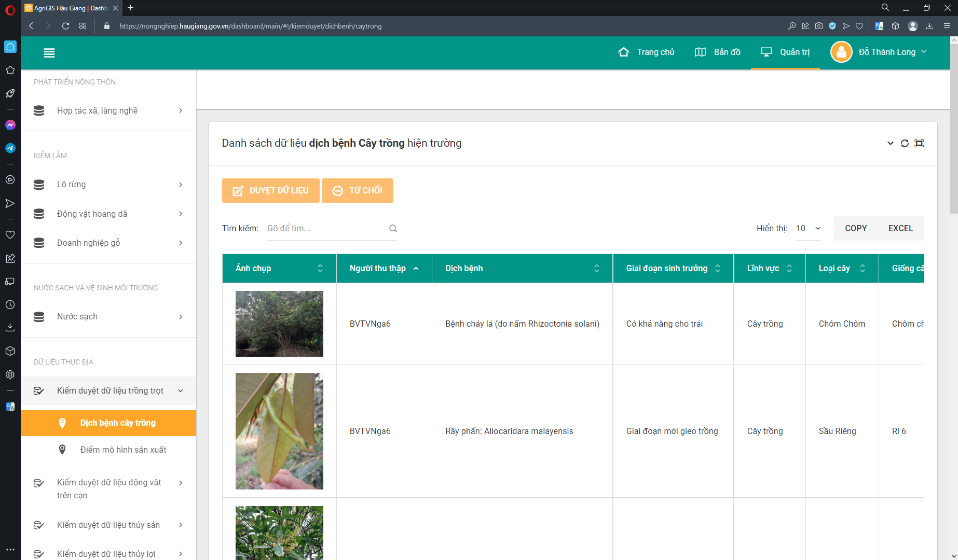Open the Bản đồ tab
The image size is (958, 560).
pyautogui.click(x=717, y=52)
